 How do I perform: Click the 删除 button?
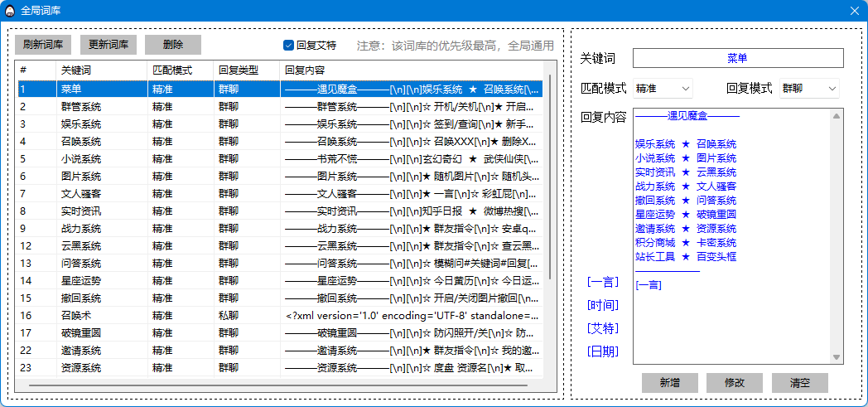[x=173, y=45]
